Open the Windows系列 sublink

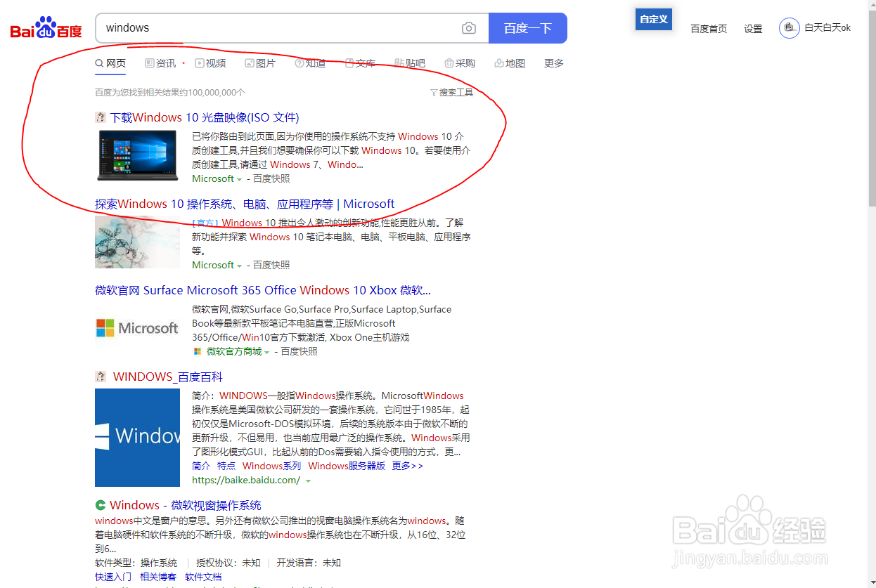271,466
